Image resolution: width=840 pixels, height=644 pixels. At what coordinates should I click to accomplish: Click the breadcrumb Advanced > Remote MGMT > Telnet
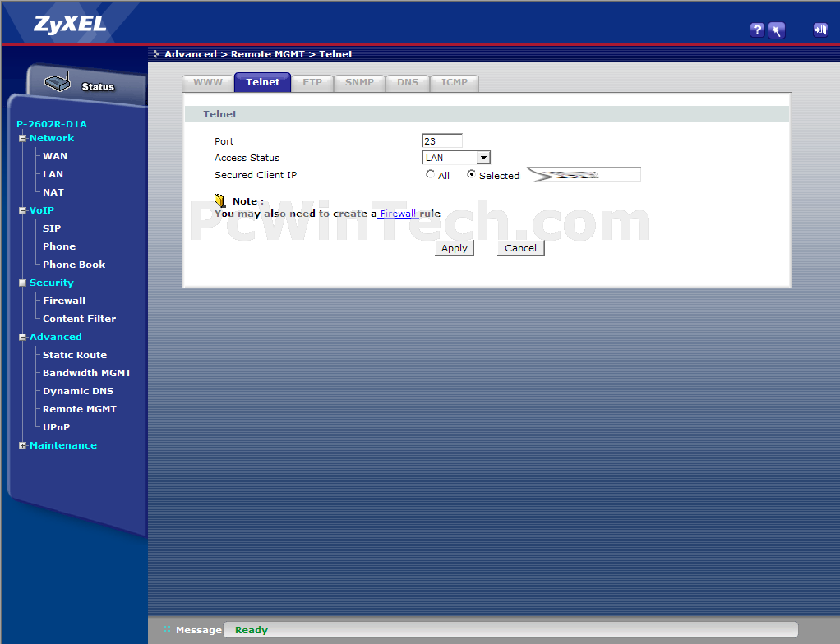[x=258, y=54]
